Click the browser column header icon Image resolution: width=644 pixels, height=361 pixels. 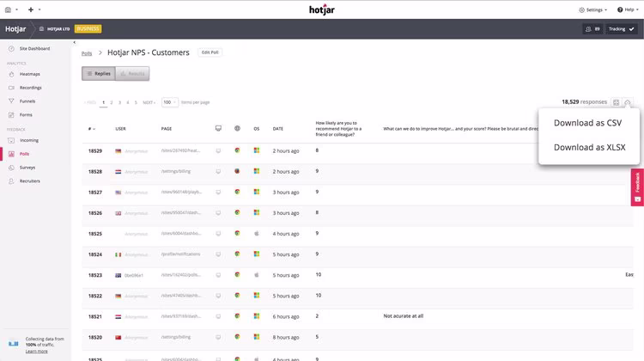coord(237,128)
